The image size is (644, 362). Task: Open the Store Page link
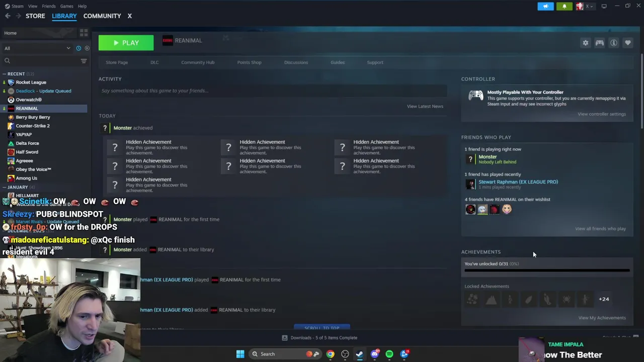[x=117, y=62]
